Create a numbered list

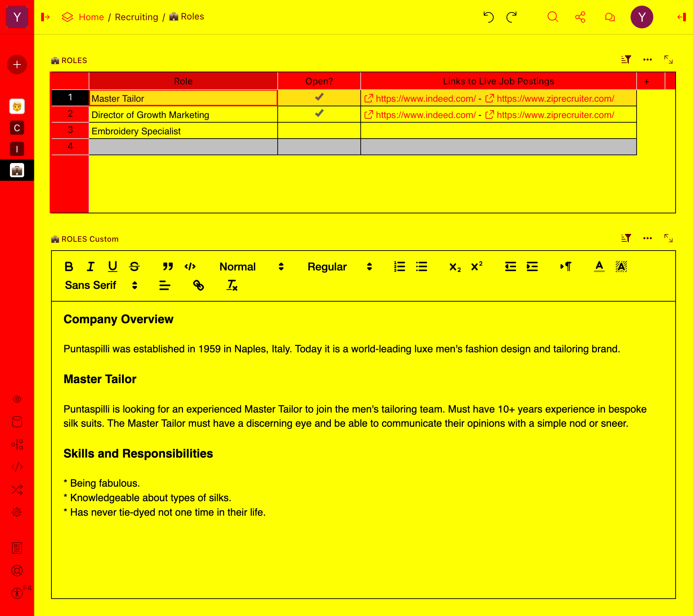[400, 267]
